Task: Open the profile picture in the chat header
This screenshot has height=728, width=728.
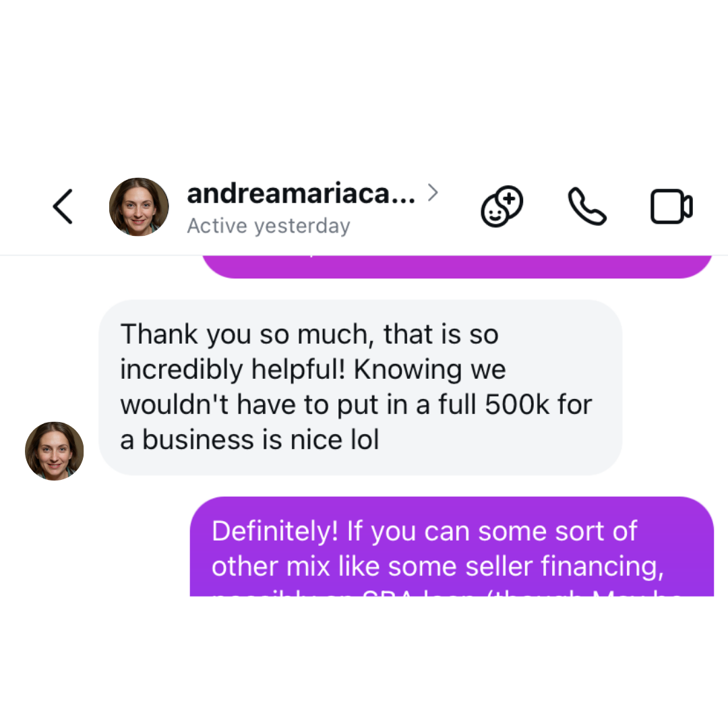Action: [x=139, y=207]
